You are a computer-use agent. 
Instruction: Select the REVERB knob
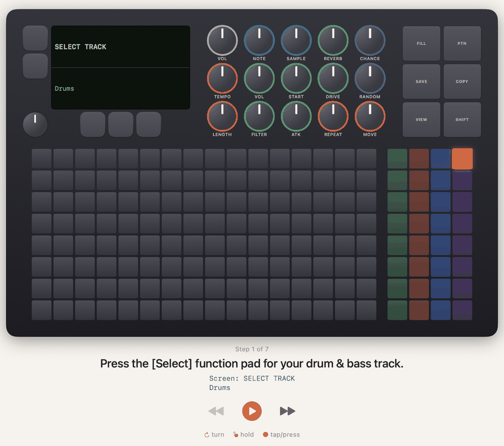(333, 40)
